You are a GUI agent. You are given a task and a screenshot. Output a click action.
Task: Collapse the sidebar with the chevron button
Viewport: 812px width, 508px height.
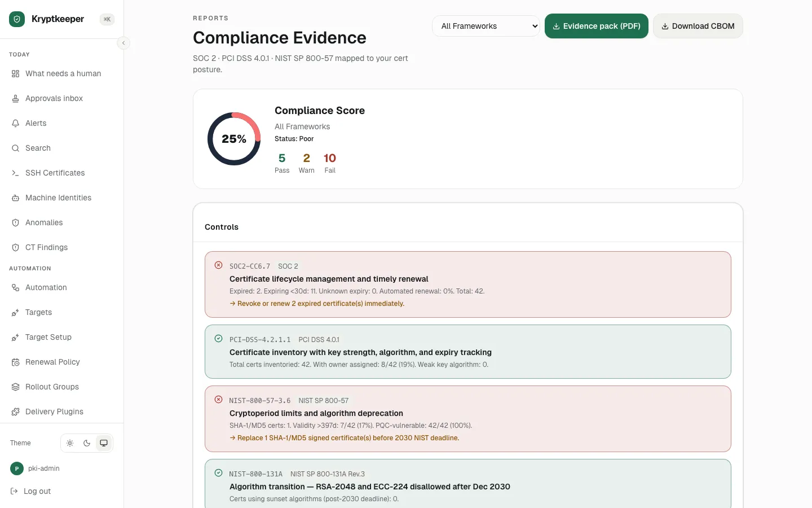(123, 43)
